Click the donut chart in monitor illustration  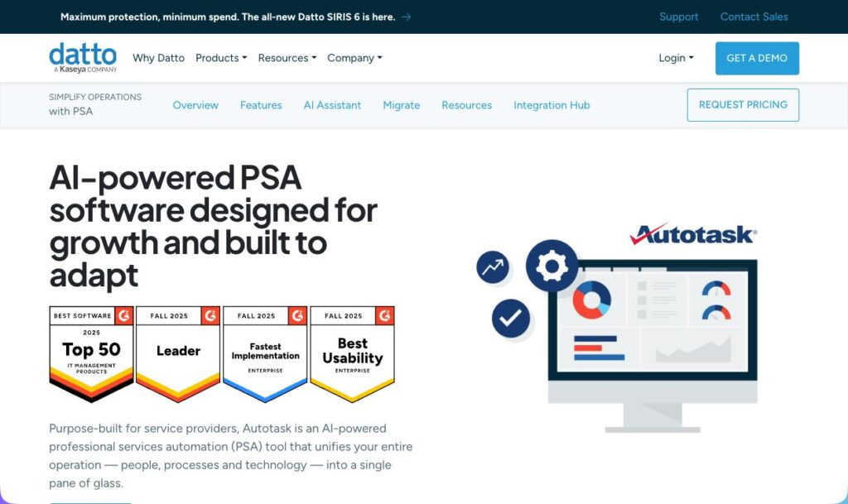coord(591,300)
